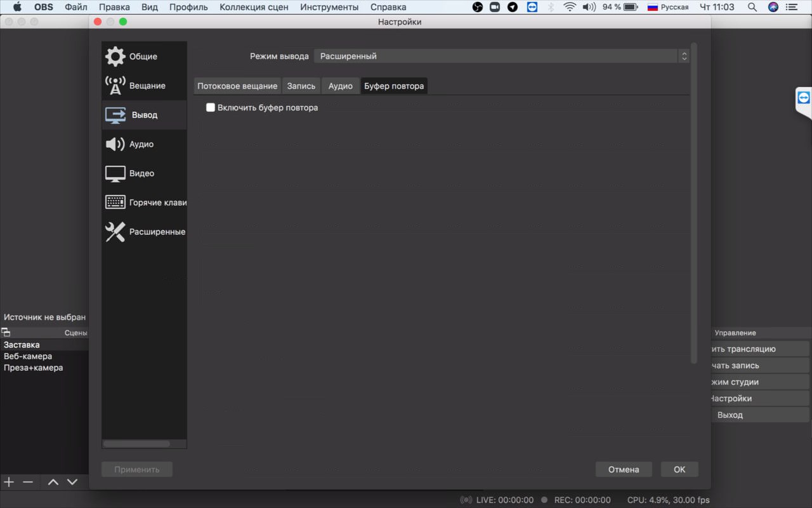Click the settings panel vertical scrollbar

click(694, 203)
